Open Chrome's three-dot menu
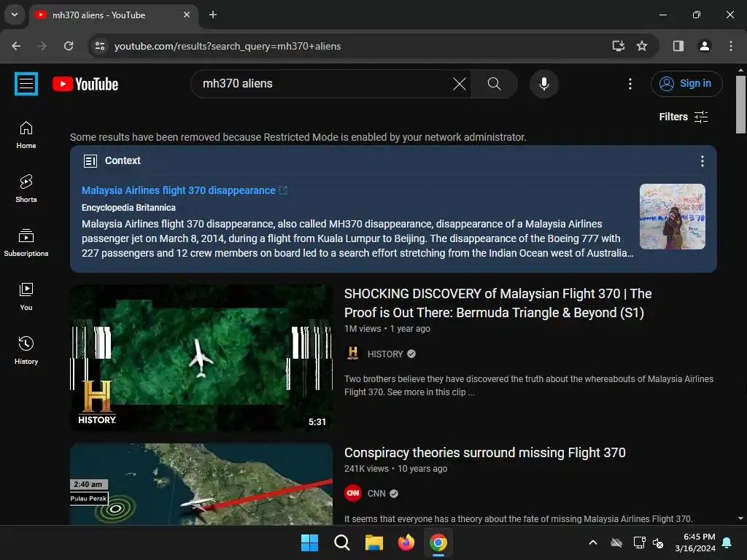747x560 pixels. click(731, 46)
